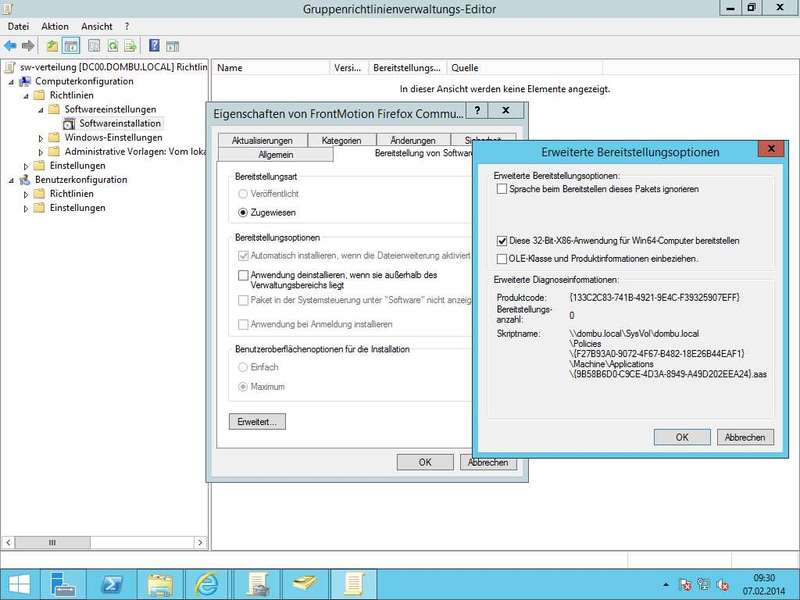The height and width of the screenshot is (600, 800).
Task: Check 'OLE-Klasse und Produktinformationen einbeziehen'
Action: click(502, 258)
